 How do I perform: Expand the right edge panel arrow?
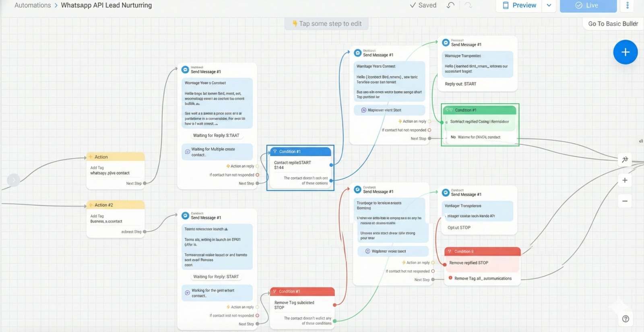[x=640, y=141]
